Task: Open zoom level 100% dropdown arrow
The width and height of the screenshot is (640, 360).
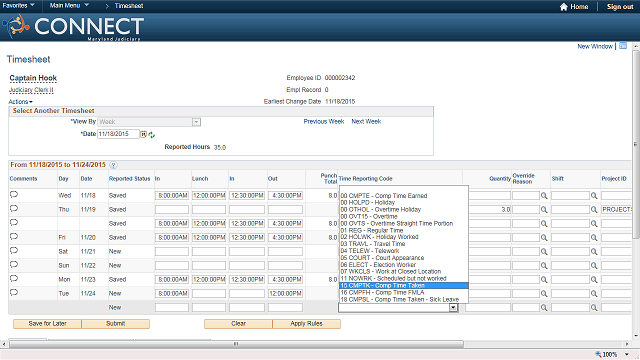Action: click(x=627, y=354)
